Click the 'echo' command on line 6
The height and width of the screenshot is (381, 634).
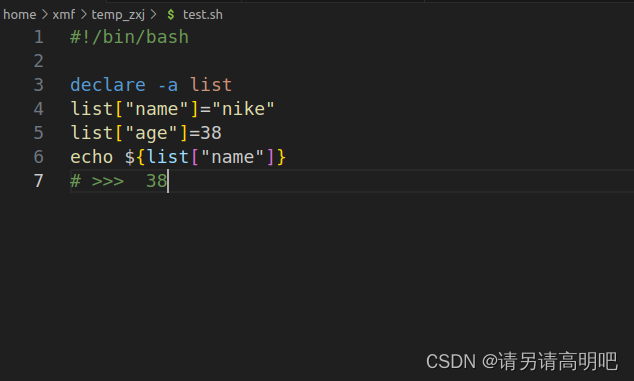[x=92, y=157]
